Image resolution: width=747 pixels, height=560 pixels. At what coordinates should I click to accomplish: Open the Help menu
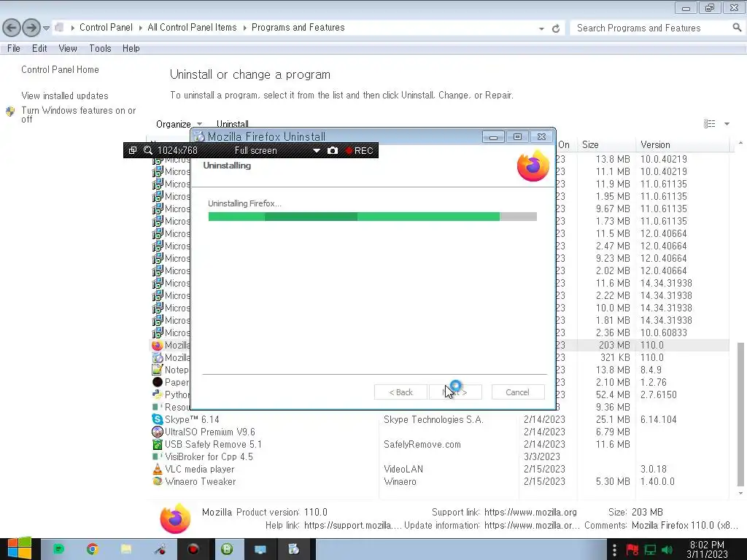[131, 49]
